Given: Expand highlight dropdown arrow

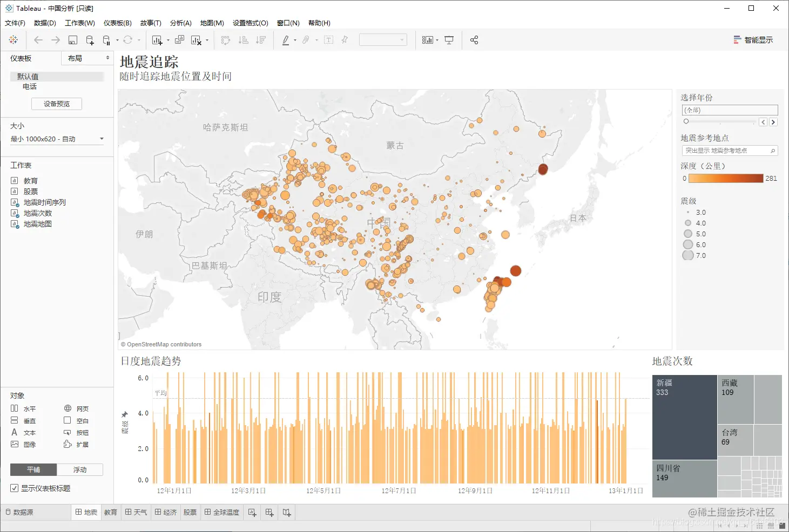Looking at the screenshot, I should (x=295, y=40).
